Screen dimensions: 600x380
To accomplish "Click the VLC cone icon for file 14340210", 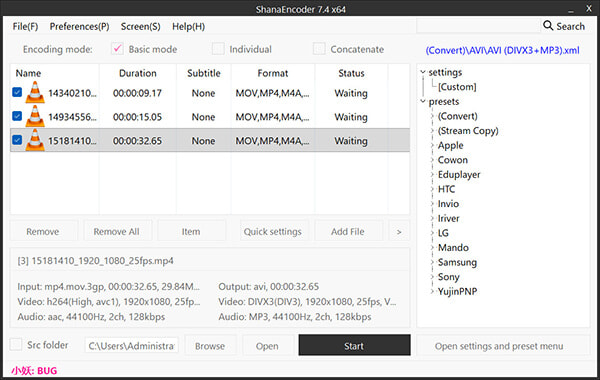I will pyautogui.click(x=35, y=93).
